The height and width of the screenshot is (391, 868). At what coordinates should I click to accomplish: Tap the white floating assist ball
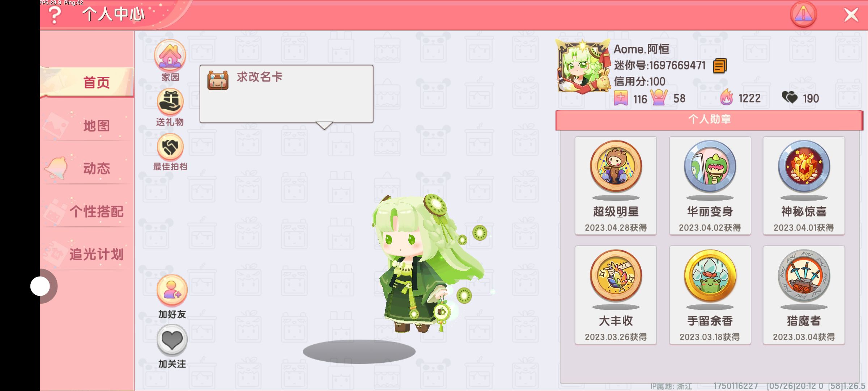40,286
